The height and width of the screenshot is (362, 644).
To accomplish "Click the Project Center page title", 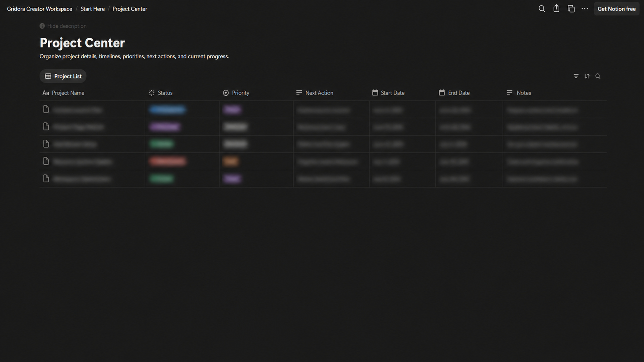I will (82, 43).
